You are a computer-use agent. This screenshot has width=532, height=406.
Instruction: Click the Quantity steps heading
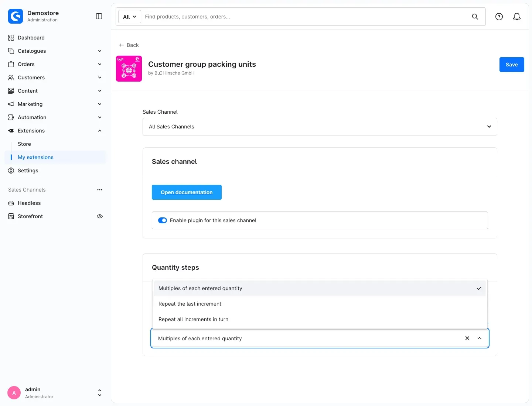pyautogui.click(x=175, y=268)
